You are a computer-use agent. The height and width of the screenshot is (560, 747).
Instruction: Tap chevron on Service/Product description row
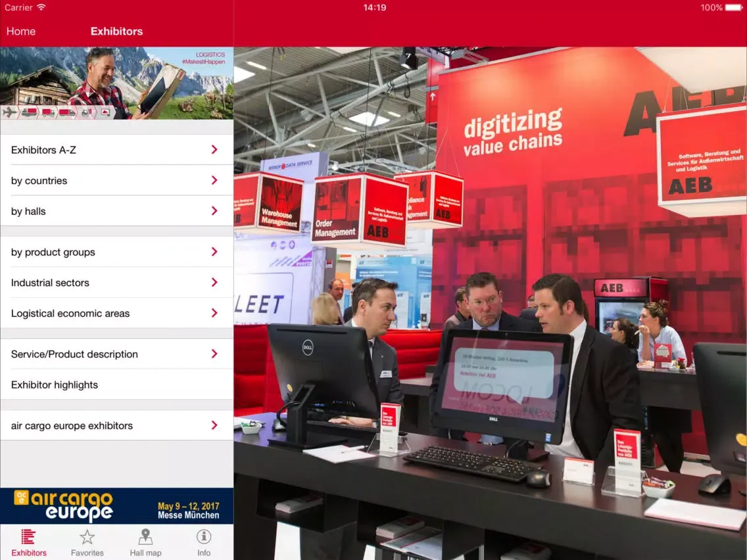[214, 354]
